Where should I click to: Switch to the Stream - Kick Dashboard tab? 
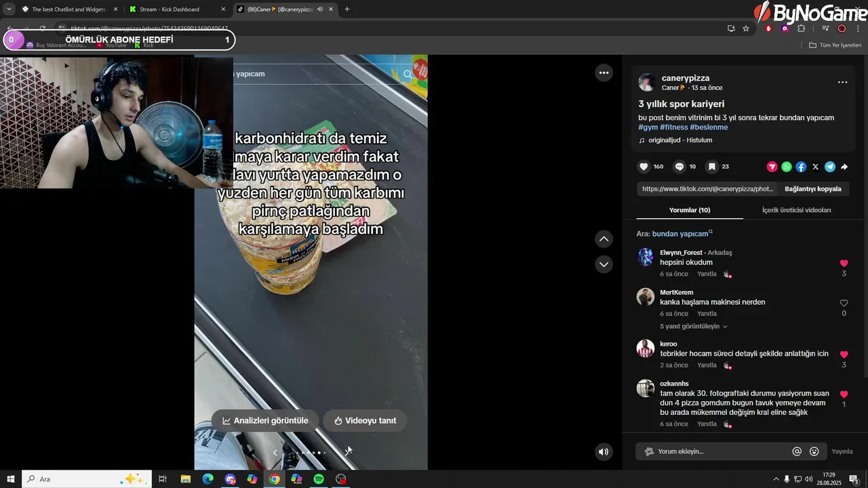click(176, 9)
